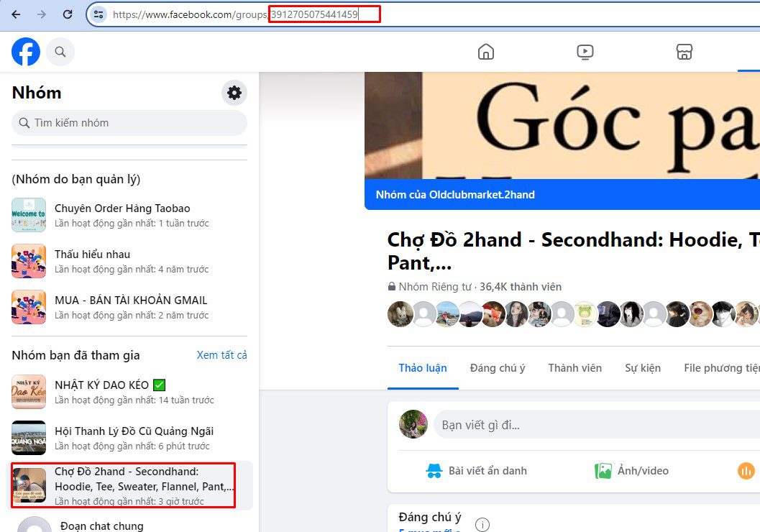760x532 pixels.
Task: Reload the page with the refresh icon
Action: pyautogui.click(x=68, y=14)
